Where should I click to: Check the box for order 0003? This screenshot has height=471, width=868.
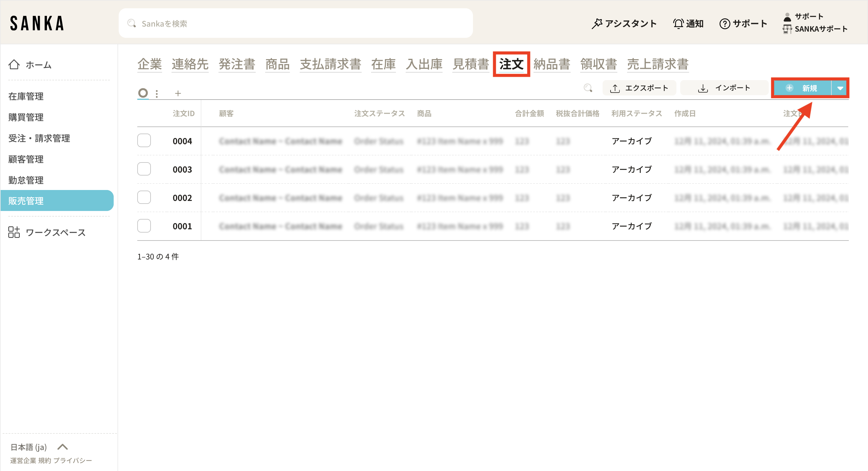pos(144,169)
